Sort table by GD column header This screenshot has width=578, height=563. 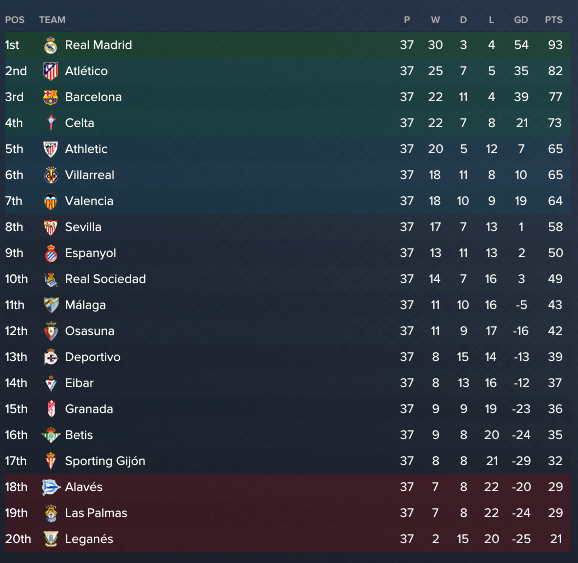click(x=521, y=20)
